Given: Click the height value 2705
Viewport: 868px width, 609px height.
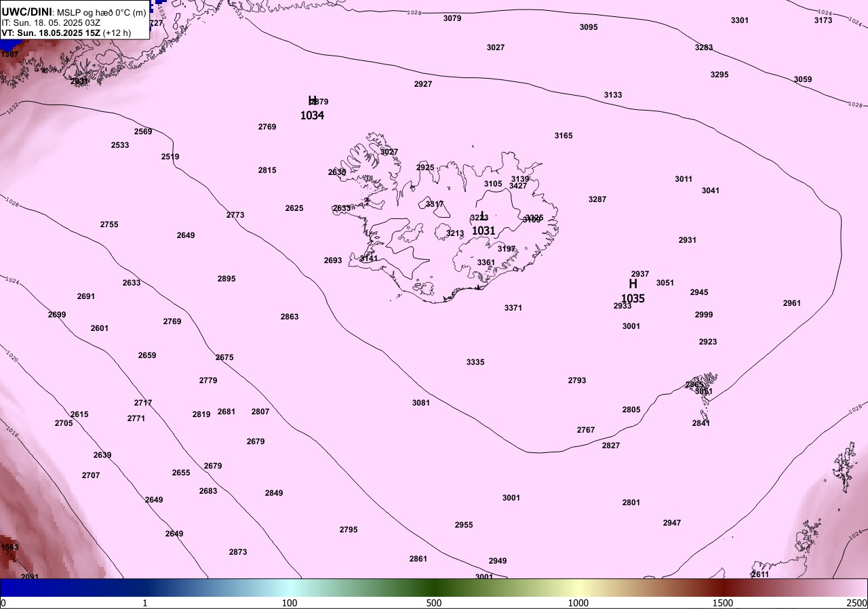Looking at the screenshot, I should point(64,423).
